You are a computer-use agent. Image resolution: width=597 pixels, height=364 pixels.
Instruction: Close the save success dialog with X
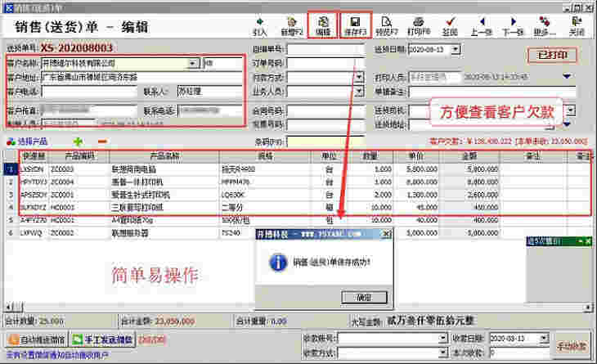pyautogui.click(x=387, y=234)
